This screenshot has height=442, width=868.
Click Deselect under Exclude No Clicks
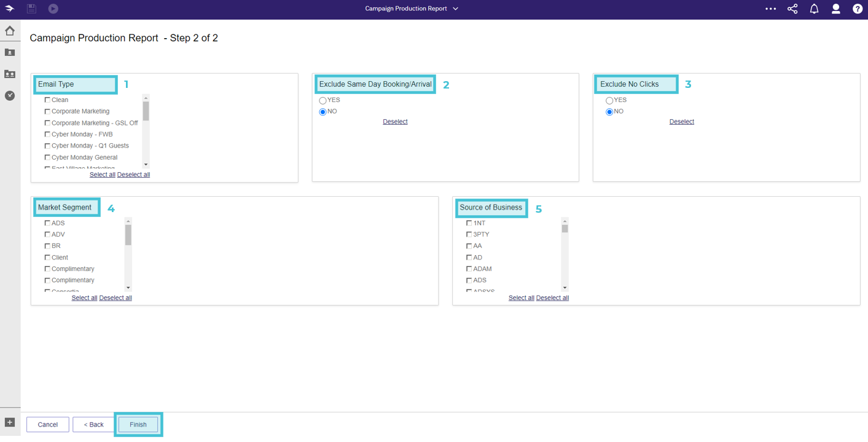682,122
